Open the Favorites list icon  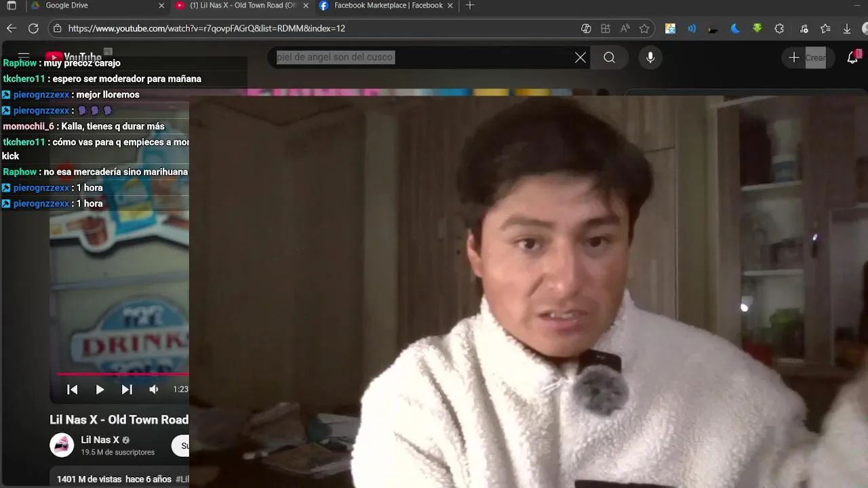click(x=825, y=28)
